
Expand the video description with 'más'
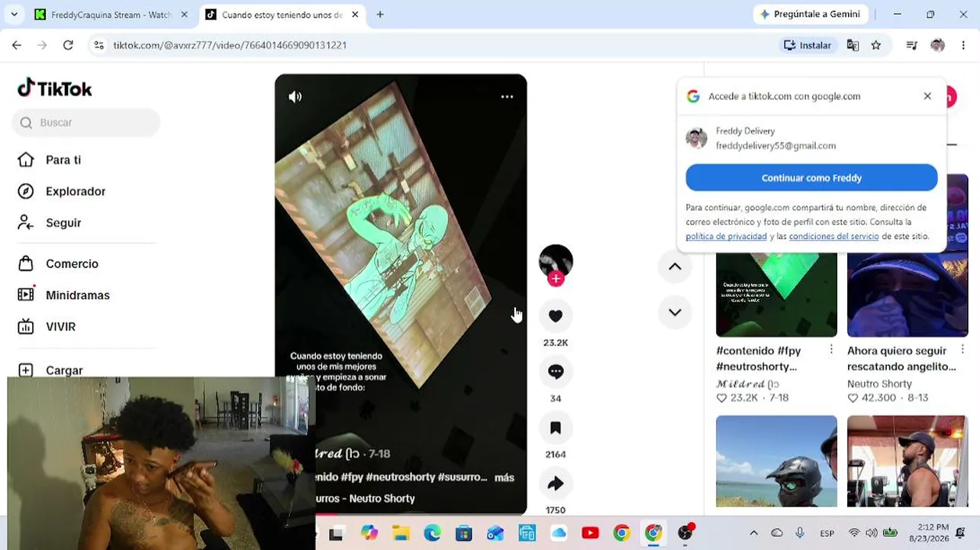505,477
